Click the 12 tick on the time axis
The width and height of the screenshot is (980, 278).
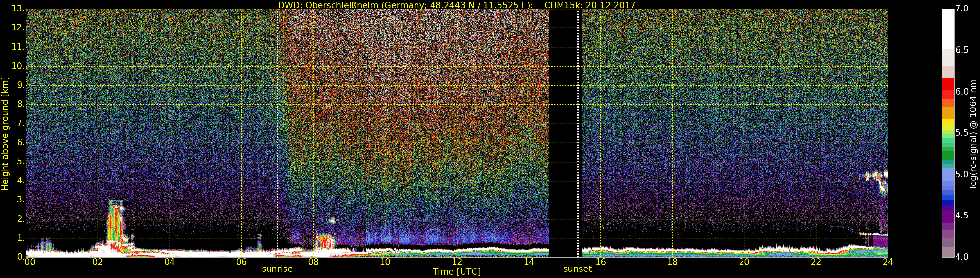tap(457, 262)
